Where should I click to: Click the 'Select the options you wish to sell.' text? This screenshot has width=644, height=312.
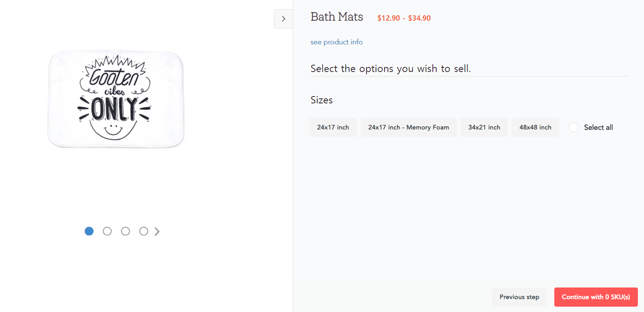pyautogui.click(x=391, y=68)
